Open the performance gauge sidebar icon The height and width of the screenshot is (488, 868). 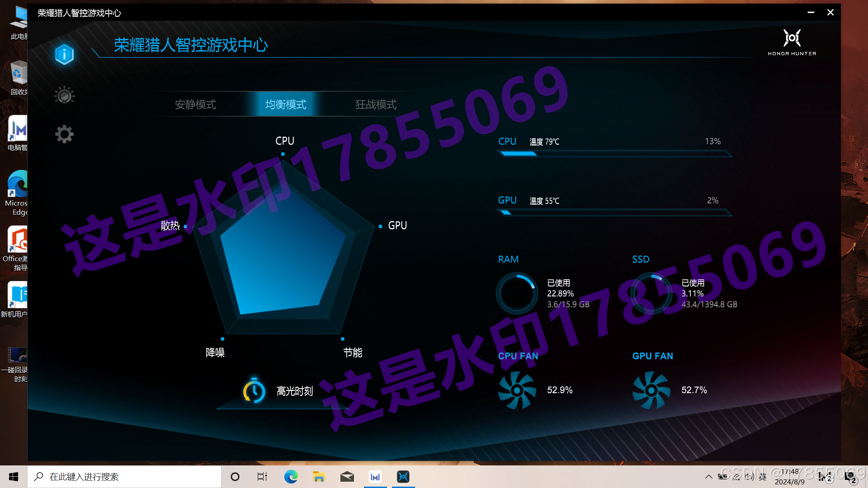click(x=64, y=95)
